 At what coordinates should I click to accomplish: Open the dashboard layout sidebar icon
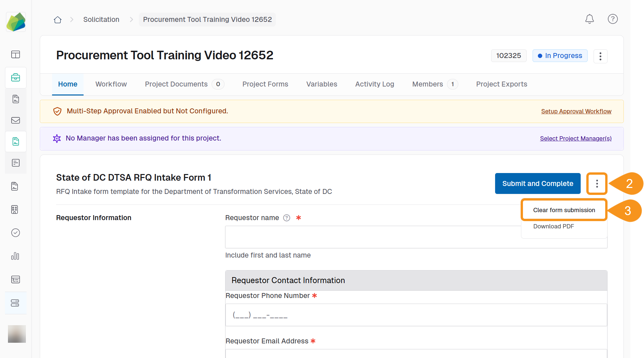tap(16, 54)
